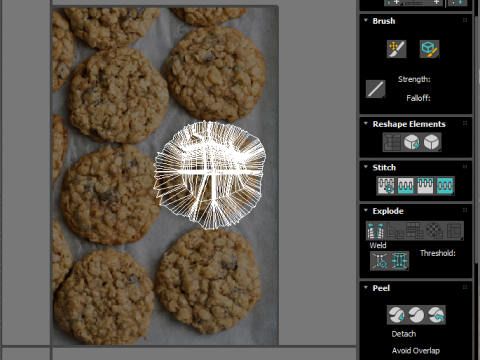Viewport: 480px width, 360px height.
Task: Click the Explode panel grip handle
Action: tap(465, 210)
